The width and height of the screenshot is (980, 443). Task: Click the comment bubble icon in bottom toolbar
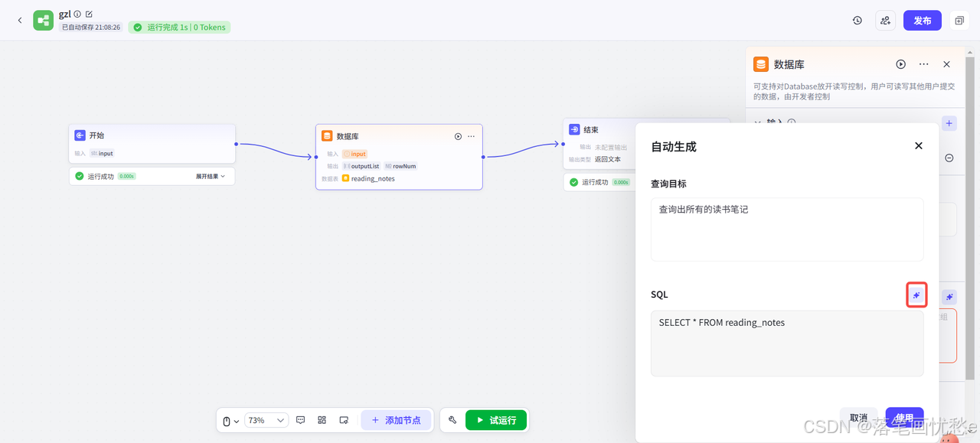tap(300, 420)
